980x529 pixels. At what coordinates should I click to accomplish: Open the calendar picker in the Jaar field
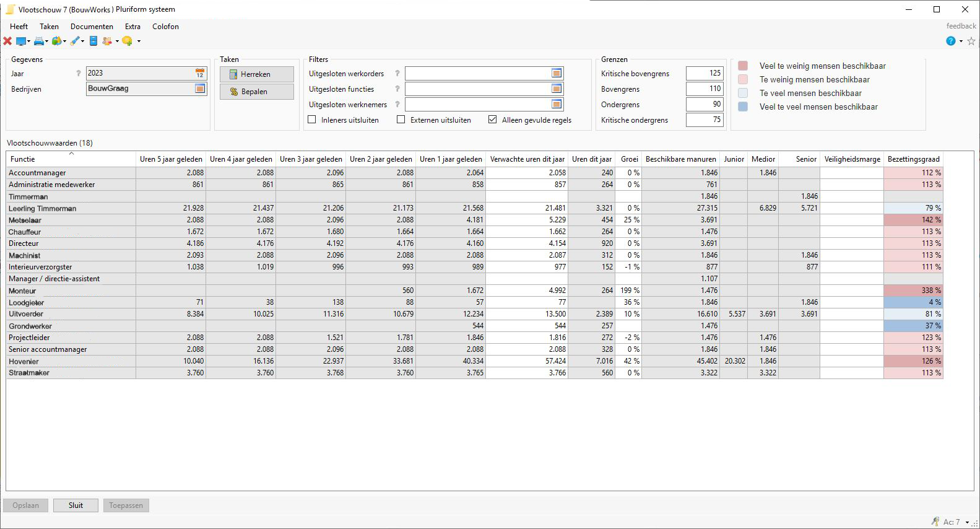200,73
